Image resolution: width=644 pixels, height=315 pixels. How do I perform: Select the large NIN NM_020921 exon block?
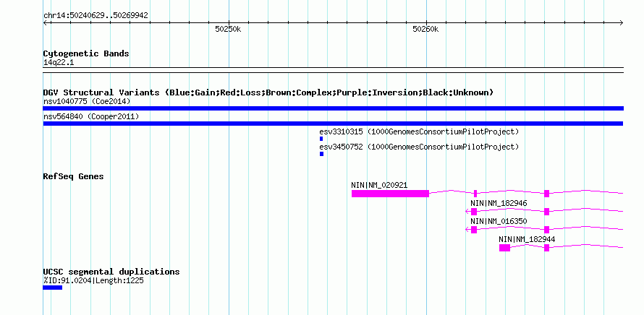coord(390,194)
